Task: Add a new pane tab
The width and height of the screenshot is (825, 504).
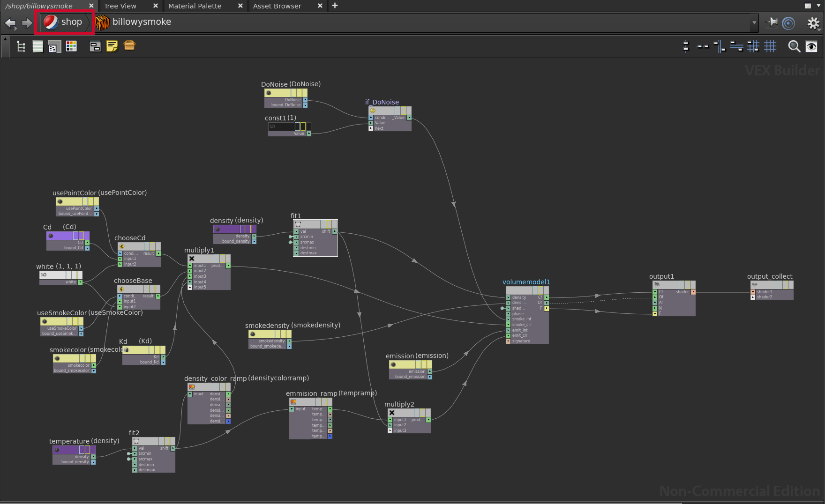Action: click(x=335, y=6)
